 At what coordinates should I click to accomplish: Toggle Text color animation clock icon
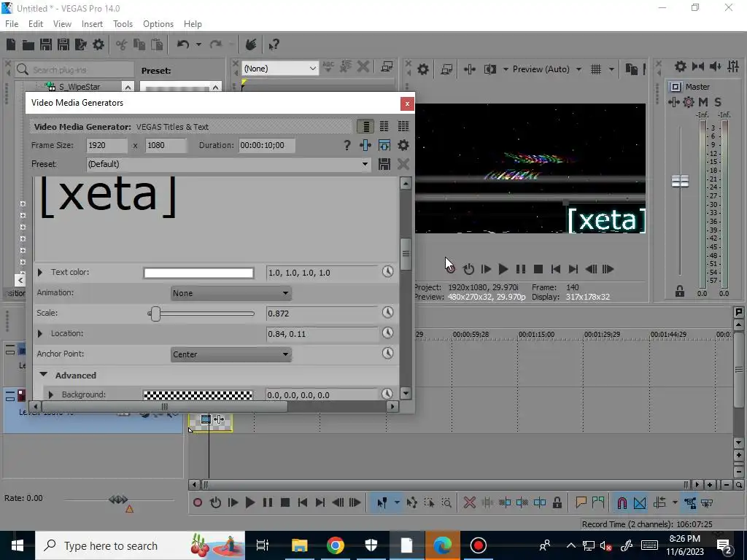click(x=388, y=272)
